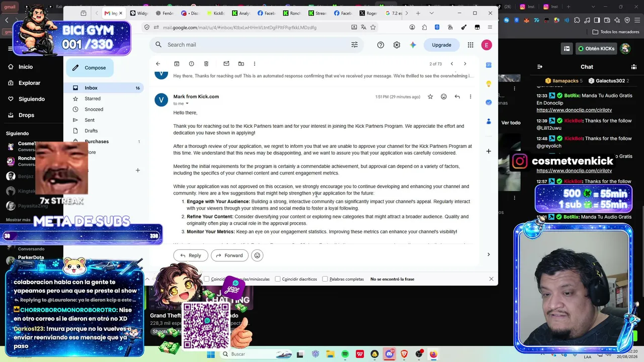Open Google Tasks in Gmail side panel
The image size is (644, 362).
(489, 102)
